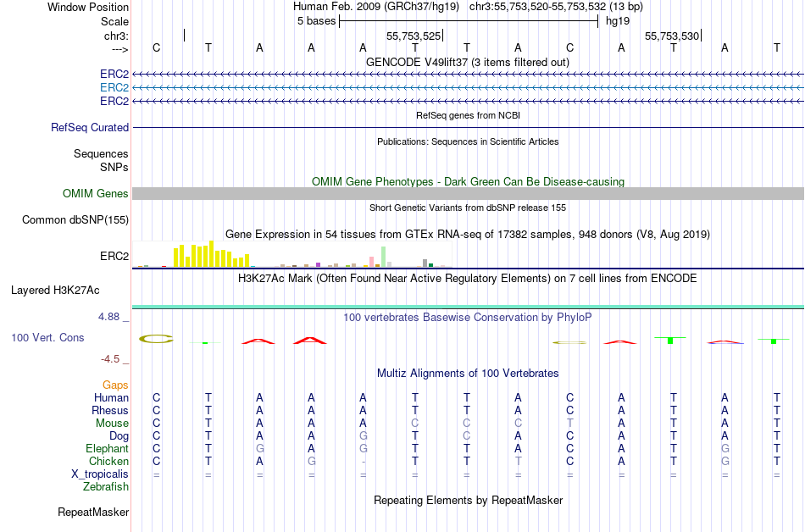
Task: Click Publications: Sequences in Scientific Articles title
Action: [468, 141]
